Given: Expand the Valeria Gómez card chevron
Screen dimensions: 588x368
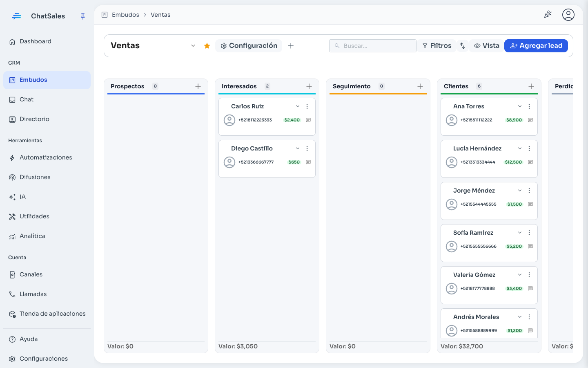Looking at the screenshot, I should (520, 275).
